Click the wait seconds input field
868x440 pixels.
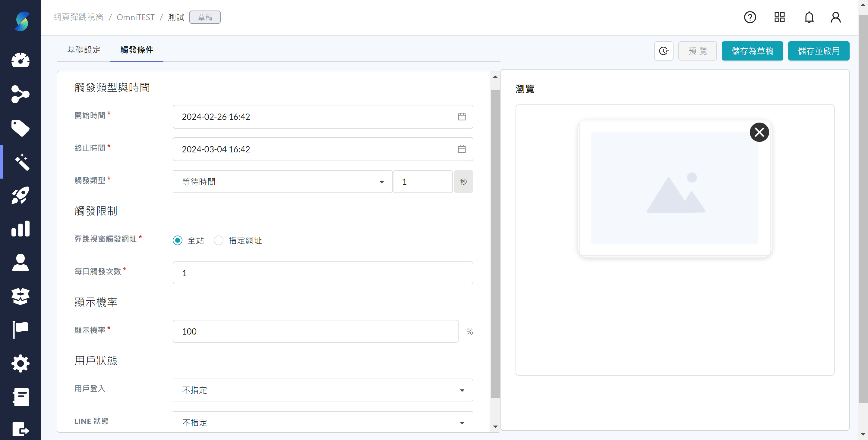pos(423,182)
